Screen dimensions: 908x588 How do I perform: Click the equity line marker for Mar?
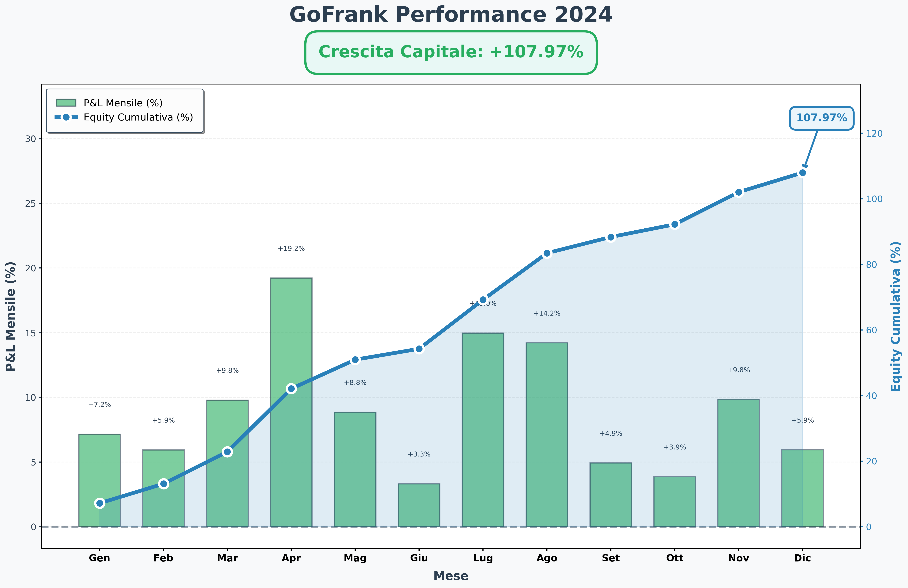[x=227, y=452]
